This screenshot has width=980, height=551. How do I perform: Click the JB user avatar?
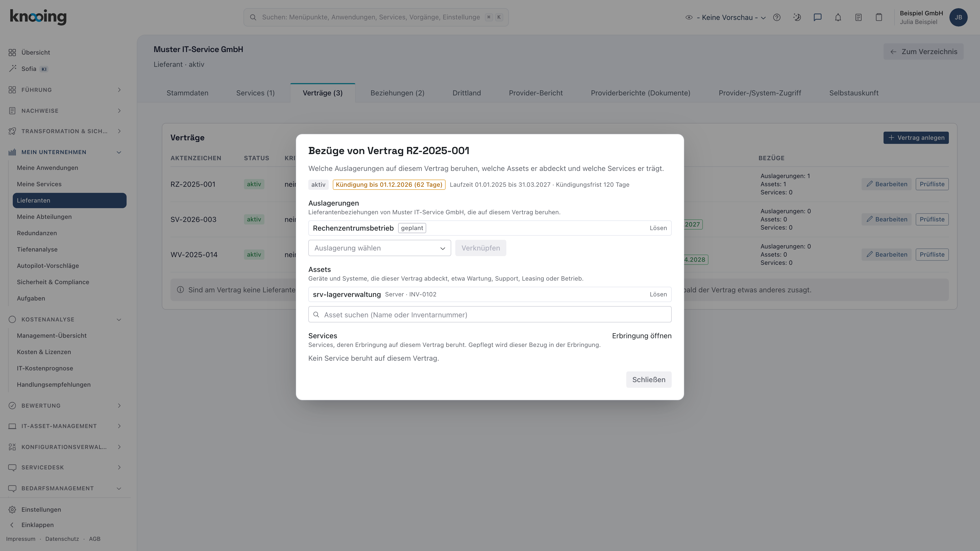coord(958,18)
